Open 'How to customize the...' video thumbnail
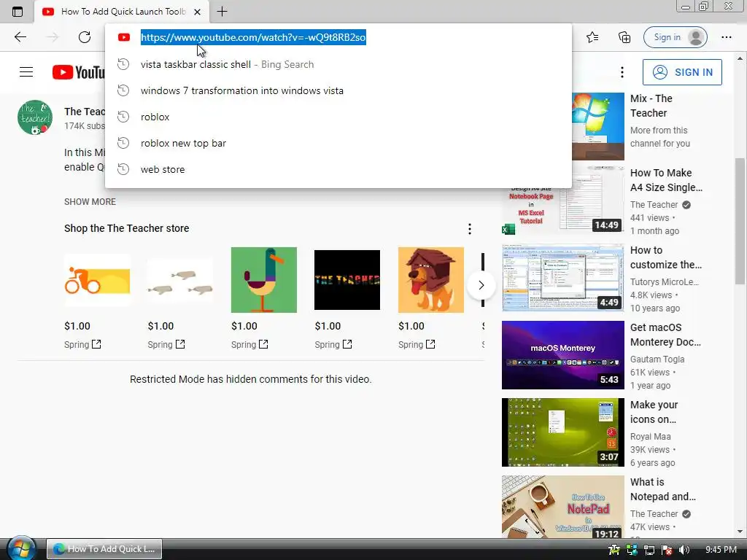Screen dimensions: 747x560 [x=562, y=278]
